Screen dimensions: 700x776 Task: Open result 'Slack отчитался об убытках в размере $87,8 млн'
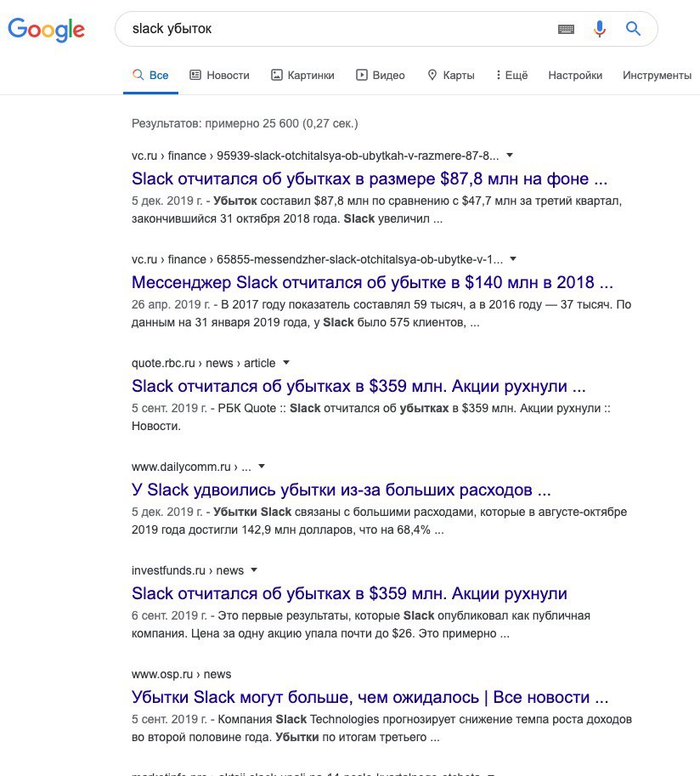(369, 178)
